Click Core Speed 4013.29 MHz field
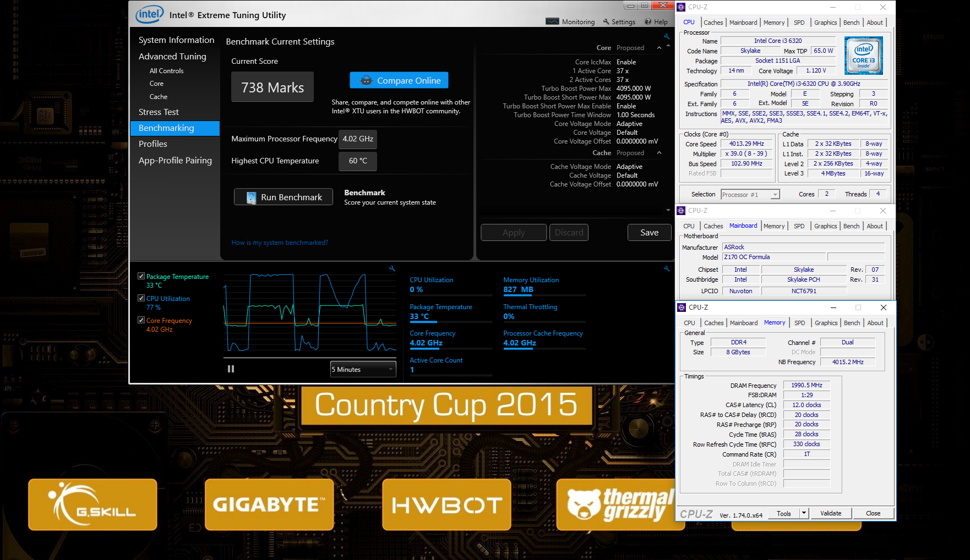 (746, 144)
